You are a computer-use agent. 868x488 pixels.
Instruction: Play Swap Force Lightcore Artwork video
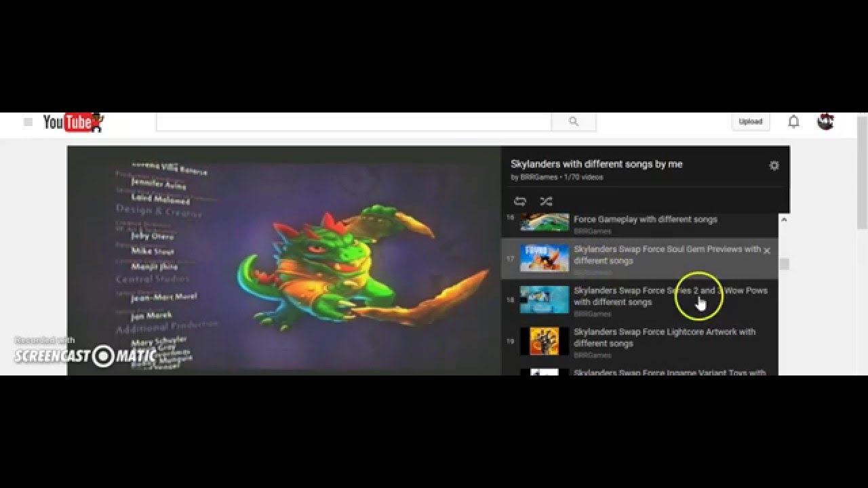pyautogui.click(x=639, y=340)
